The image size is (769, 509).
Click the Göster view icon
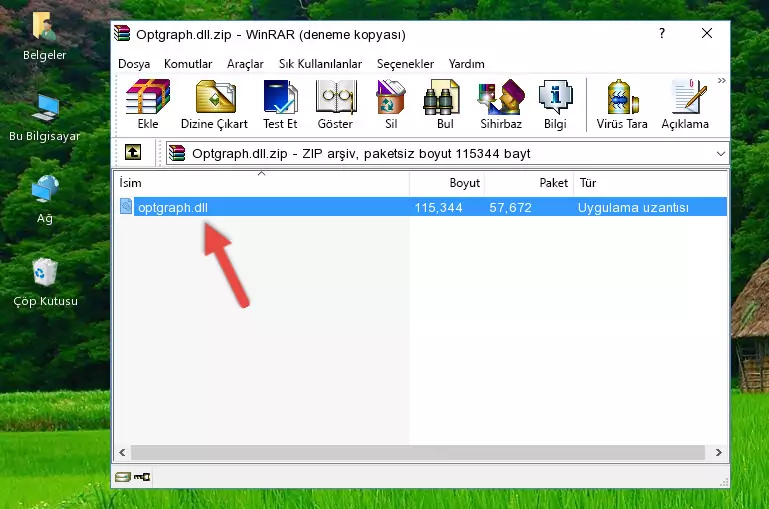coord(335,104)
